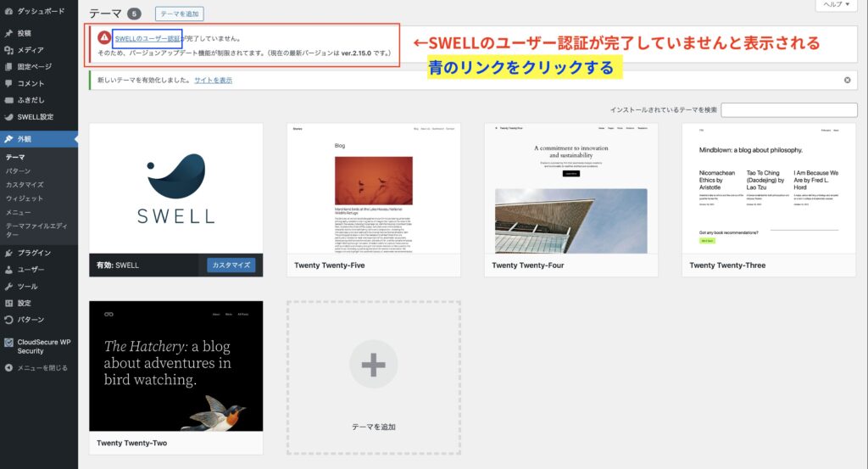Viewport: 868px width, 469px height.
Task: Click the SWELLのユーザー認証 link
Action: click(x=147, y=38)
